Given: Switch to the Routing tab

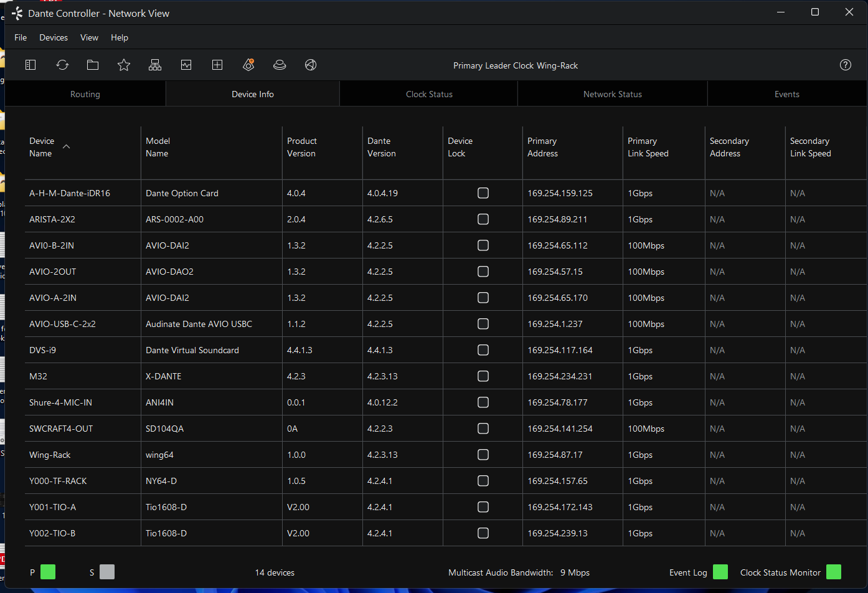Looking at the screenshot, I should (85, 94).
